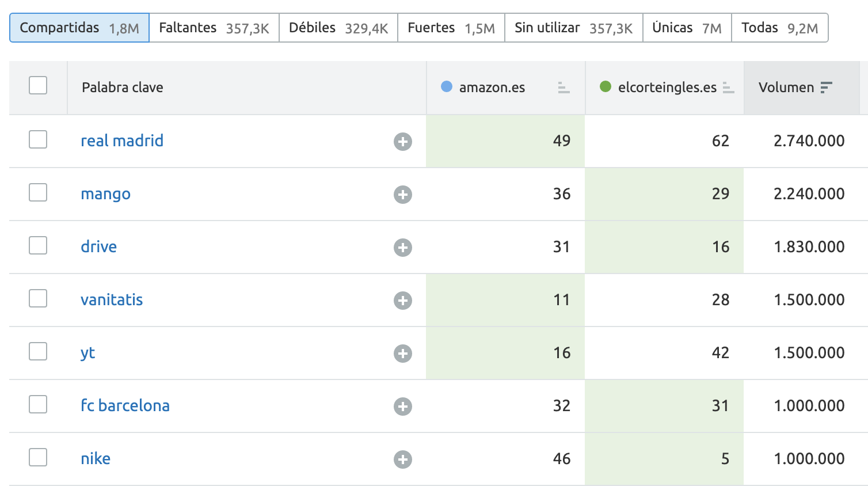Image resolution: width=868 pixels, height=486 pixels.
Task: Check the 'drive' row checkbox
Action: tap(38, 245)
